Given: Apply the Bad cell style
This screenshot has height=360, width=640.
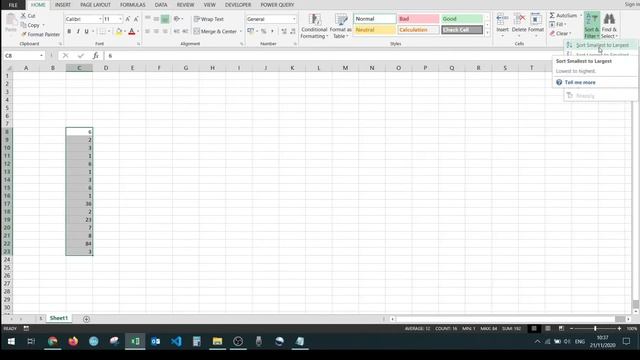Looking at the screenshot, I should 418,19.
